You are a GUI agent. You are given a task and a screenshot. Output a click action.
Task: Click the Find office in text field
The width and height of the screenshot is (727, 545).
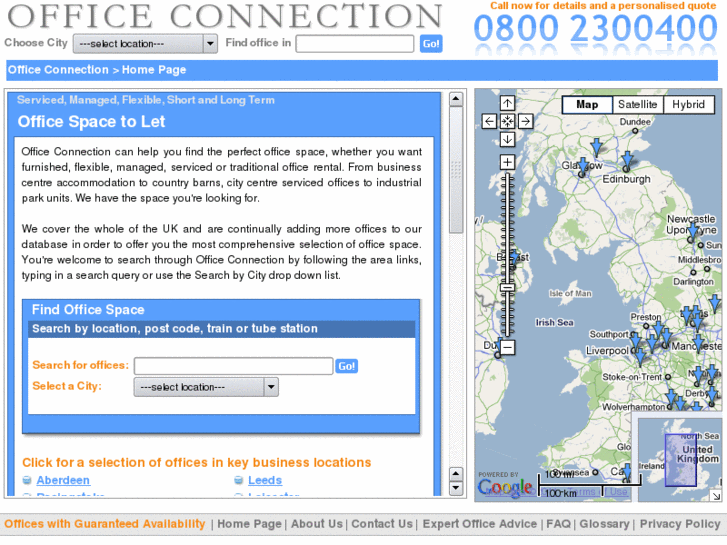pyautogui.click(x=355, y=44)
